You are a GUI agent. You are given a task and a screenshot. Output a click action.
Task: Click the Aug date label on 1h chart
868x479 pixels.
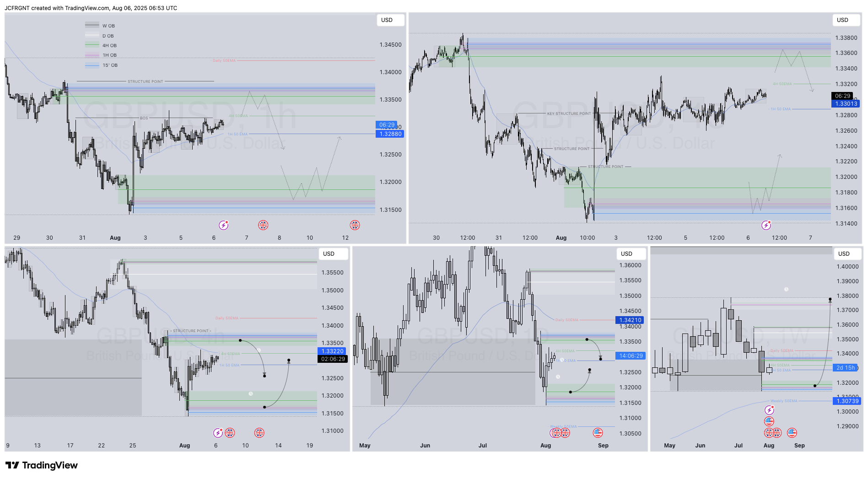point(115,238)
